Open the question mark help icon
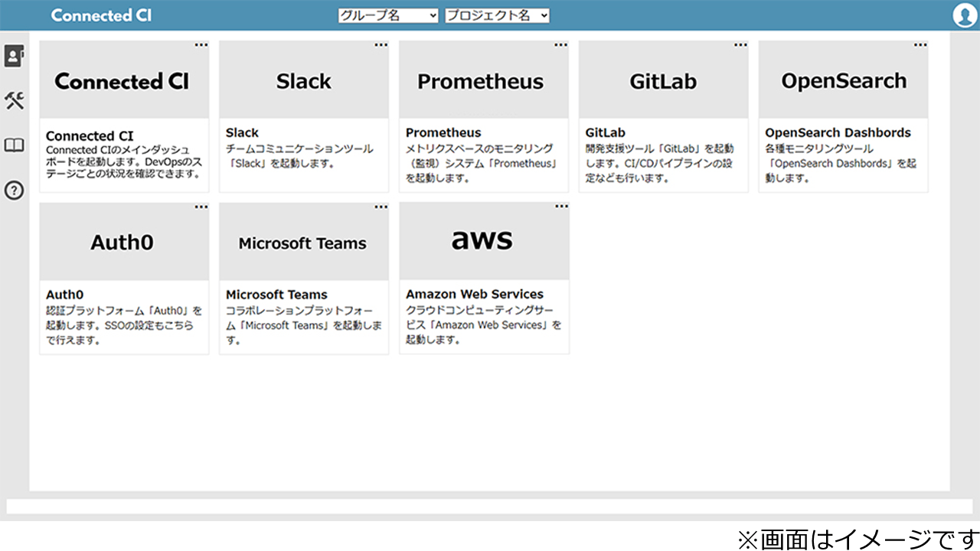980x551 pixels. (15, 191)
